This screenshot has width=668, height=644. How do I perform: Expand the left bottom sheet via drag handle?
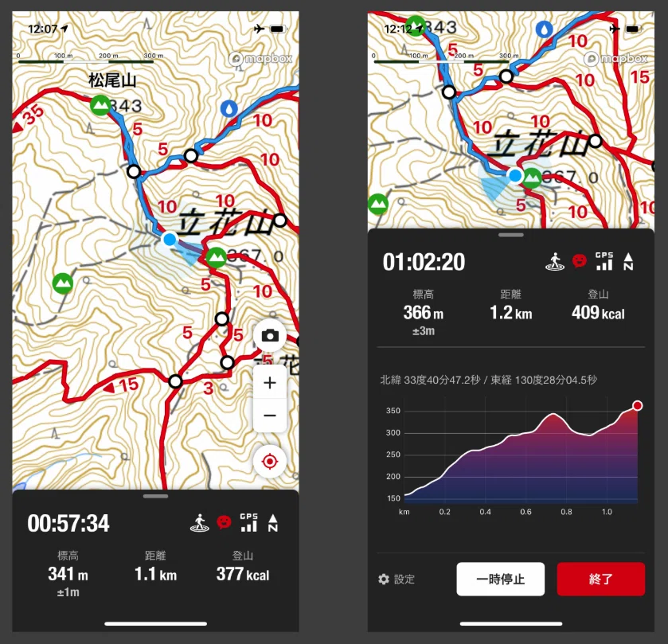[155, 496]
